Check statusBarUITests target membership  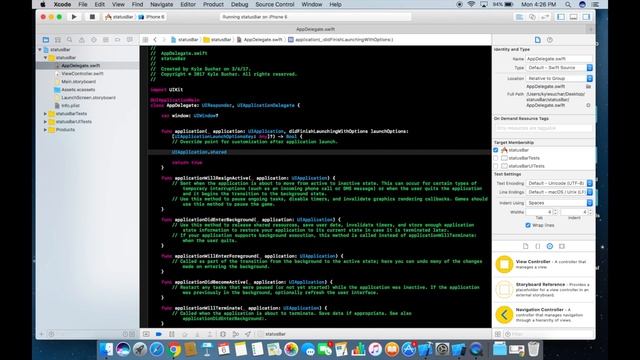tap(496, 166)
